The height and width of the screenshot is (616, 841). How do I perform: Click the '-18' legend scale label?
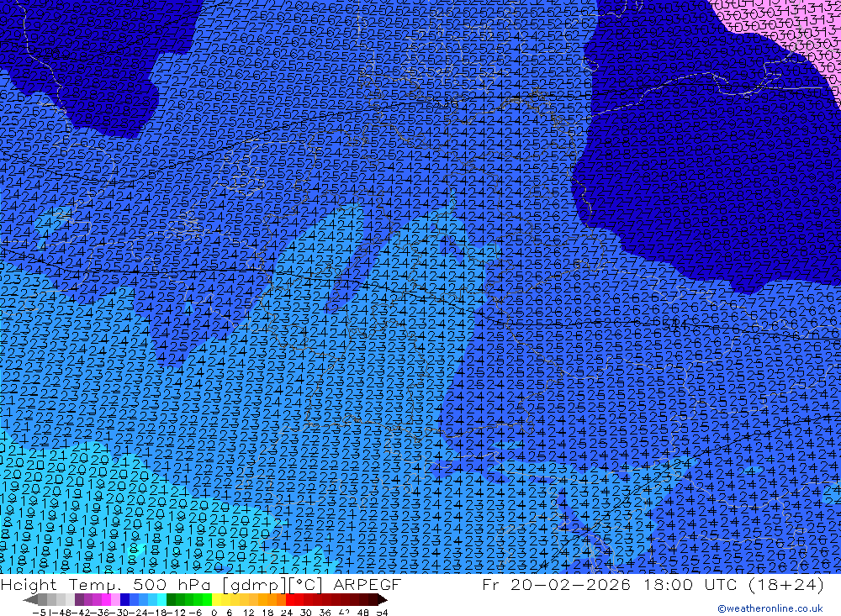tap(157, 613)
